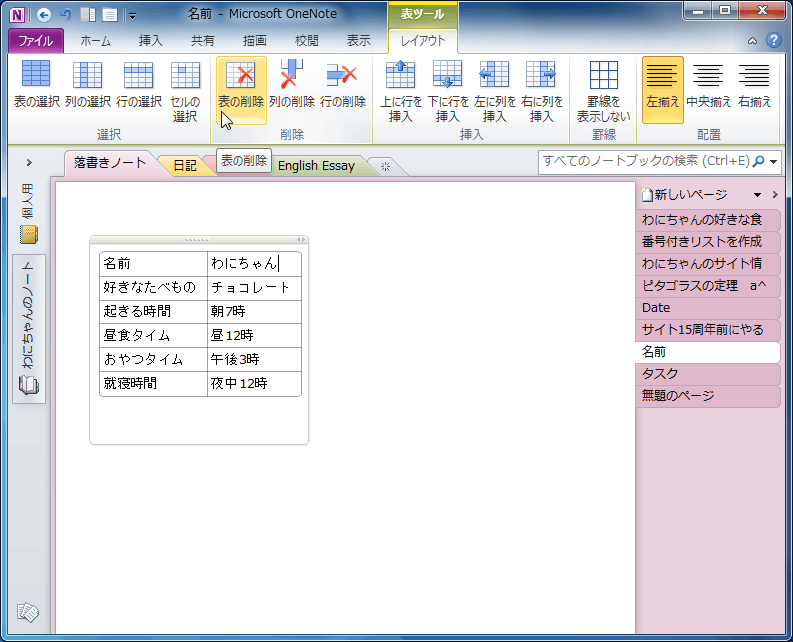Collapse the page tabs pane

point(775,195)
